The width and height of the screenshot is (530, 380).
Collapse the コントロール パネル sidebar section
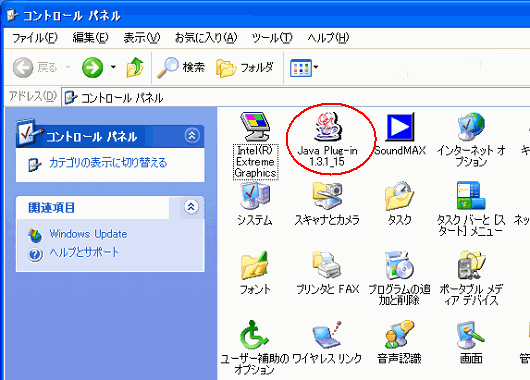192,136
